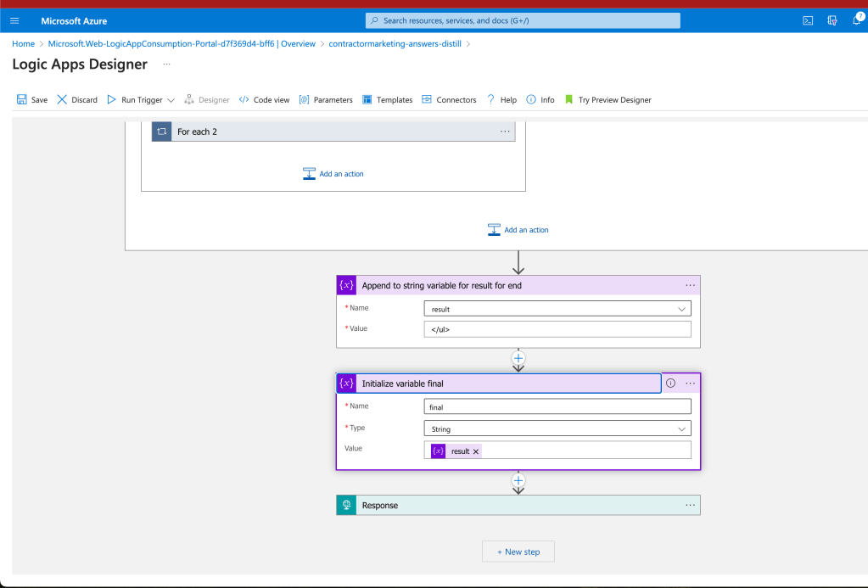The height and width of the screenshot is (588, 868).
Task: Open Connectors from the toolbar
Action: (x=449, y=99)
